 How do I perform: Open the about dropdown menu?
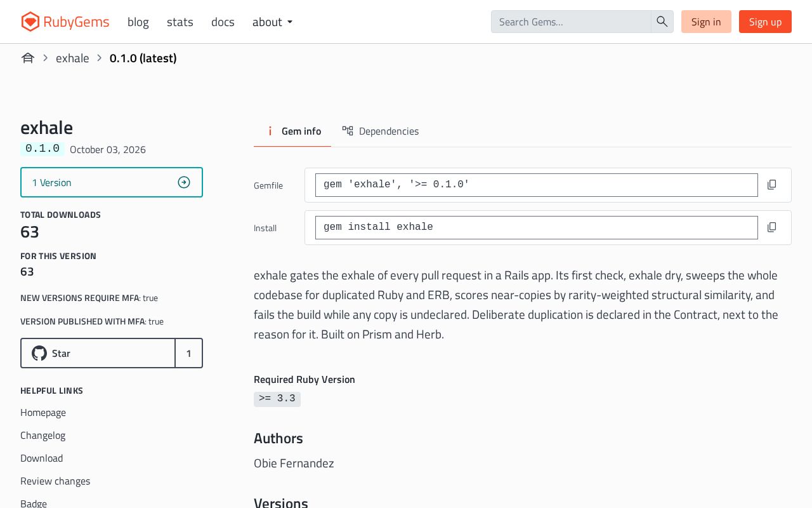pos(272,22)
